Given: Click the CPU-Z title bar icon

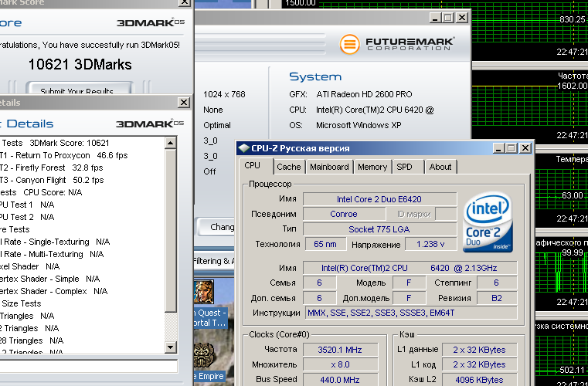Looking at the screenshot, I should point(243,148).
